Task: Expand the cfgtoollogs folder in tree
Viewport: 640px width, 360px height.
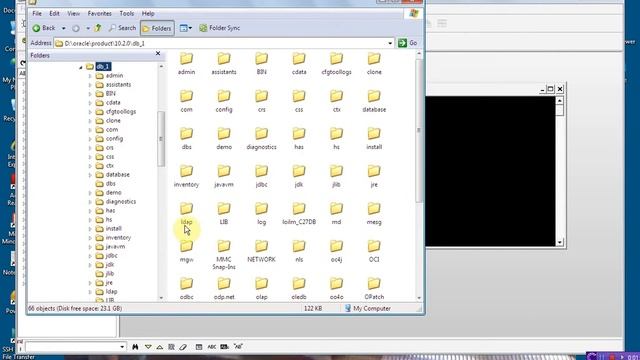Action: click(x=90, y=112)
